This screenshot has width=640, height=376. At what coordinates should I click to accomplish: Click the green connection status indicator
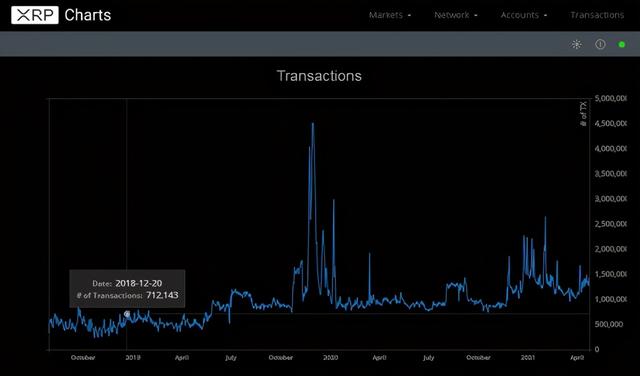pyautogui.click(x=622, y=44)
